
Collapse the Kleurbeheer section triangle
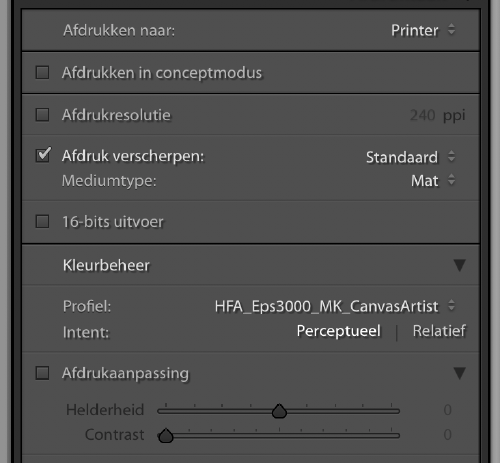pyautogui.click(x=460, y=265)
